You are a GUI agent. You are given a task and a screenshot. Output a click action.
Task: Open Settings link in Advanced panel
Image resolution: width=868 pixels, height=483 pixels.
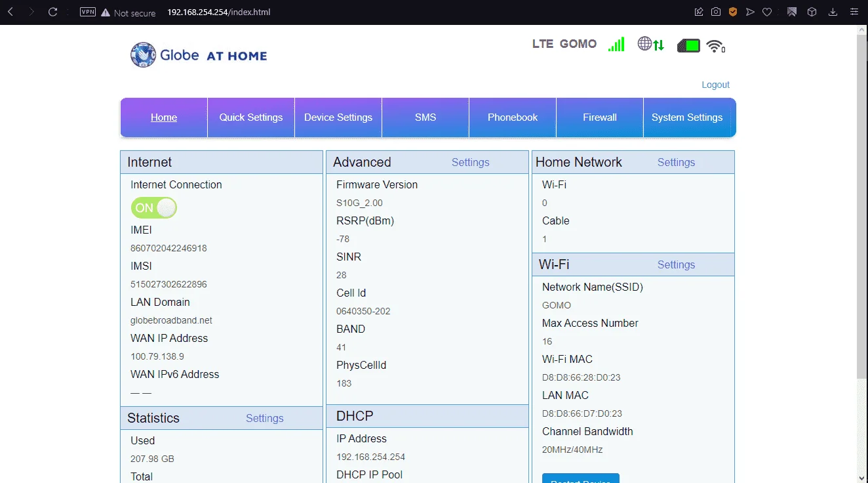click(x=471, y=162)
